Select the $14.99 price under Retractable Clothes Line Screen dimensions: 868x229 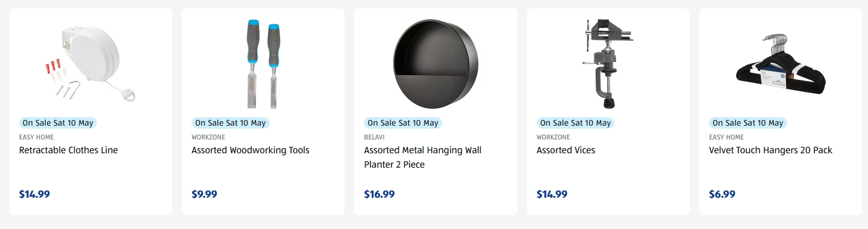(34, 194)
